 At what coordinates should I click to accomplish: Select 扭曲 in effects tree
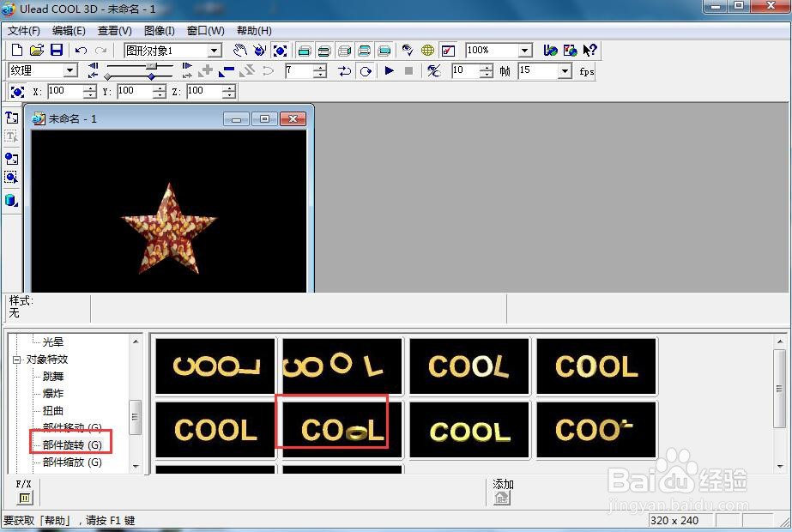coord(53,411)
